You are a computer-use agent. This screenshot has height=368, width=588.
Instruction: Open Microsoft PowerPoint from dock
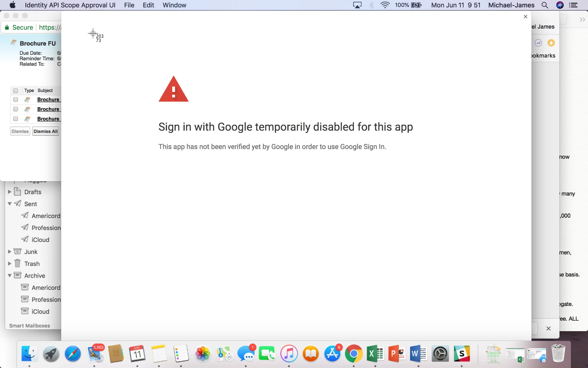click(x=397, y=354)
